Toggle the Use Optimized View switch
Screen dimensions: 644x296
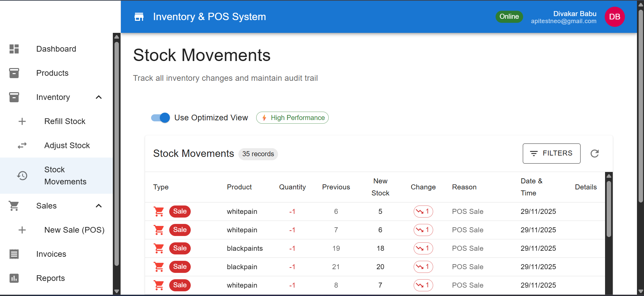160,118
